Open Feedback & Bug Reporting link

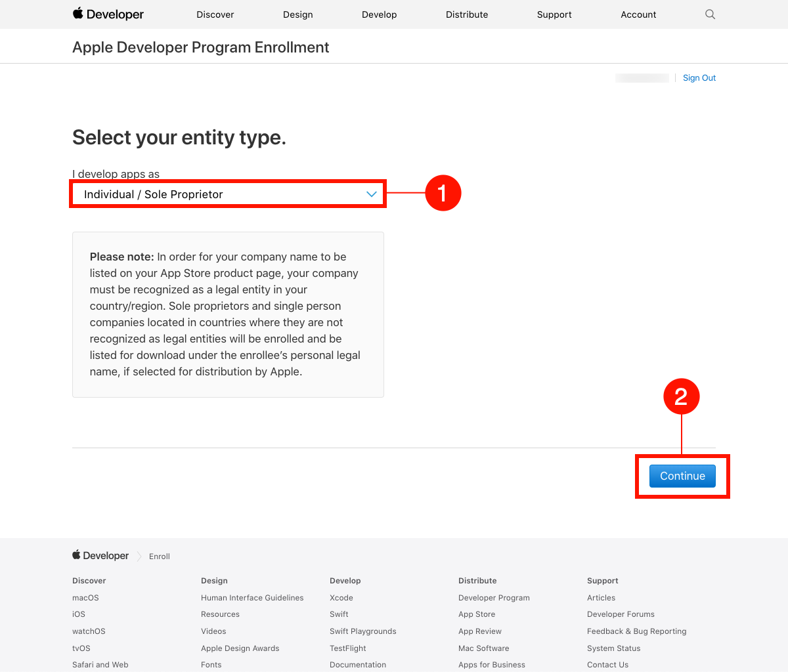click(x=637, y=631)
